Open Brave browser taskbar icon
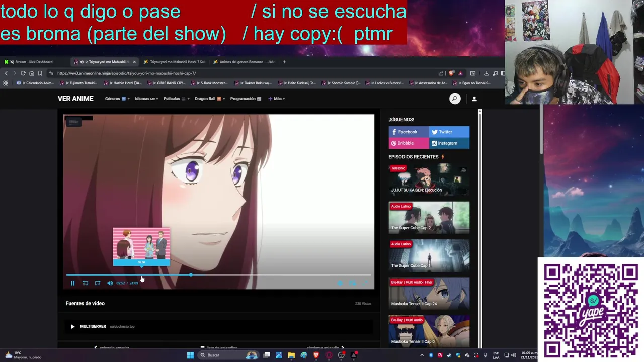Screen dimensions: 644x362 click(x=316, y=355)
